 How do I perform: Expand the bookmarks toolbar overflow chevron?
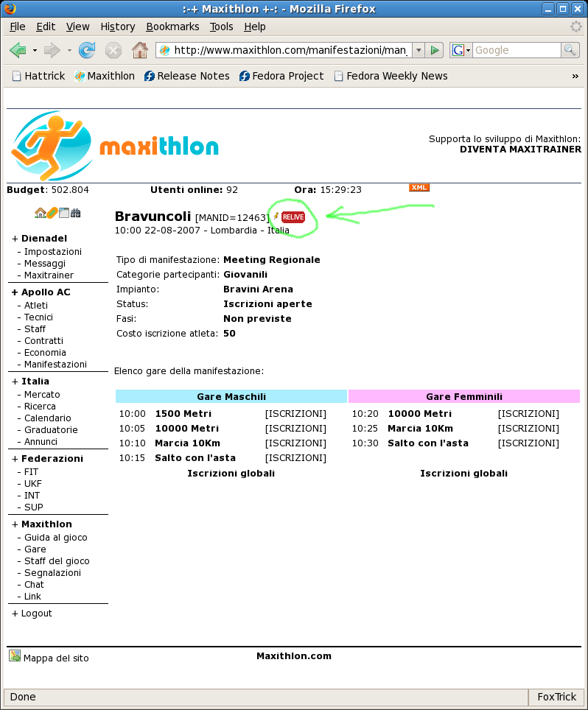pyautogui.click(x=575, y=76)
